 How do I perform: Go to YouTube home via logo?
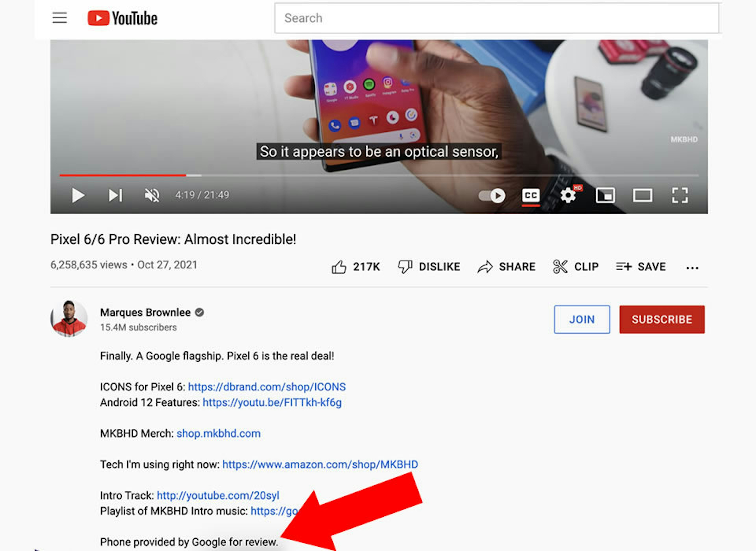(x=122, y=18)
